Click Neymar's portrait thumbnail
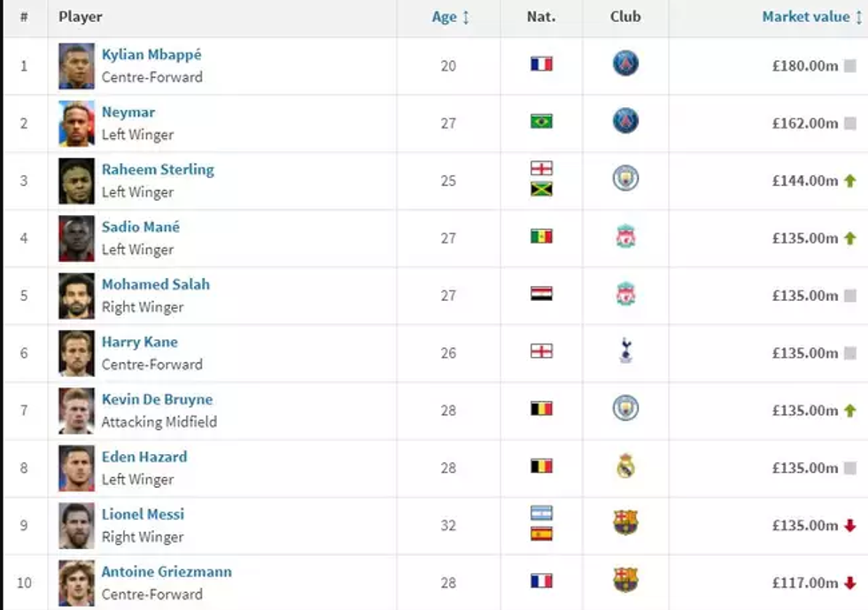 click(x=76, y=123)
